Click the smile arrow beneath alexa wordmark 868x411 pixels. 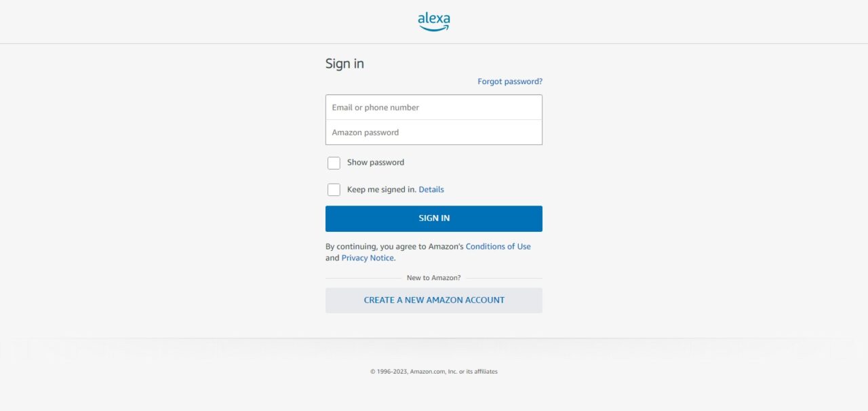[x=434, y=28]
